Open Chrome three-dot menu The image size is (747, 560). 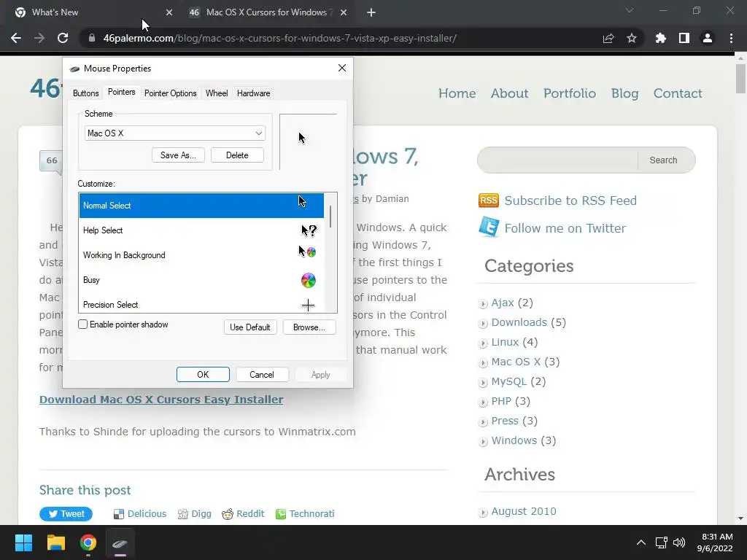coord(731,38)
